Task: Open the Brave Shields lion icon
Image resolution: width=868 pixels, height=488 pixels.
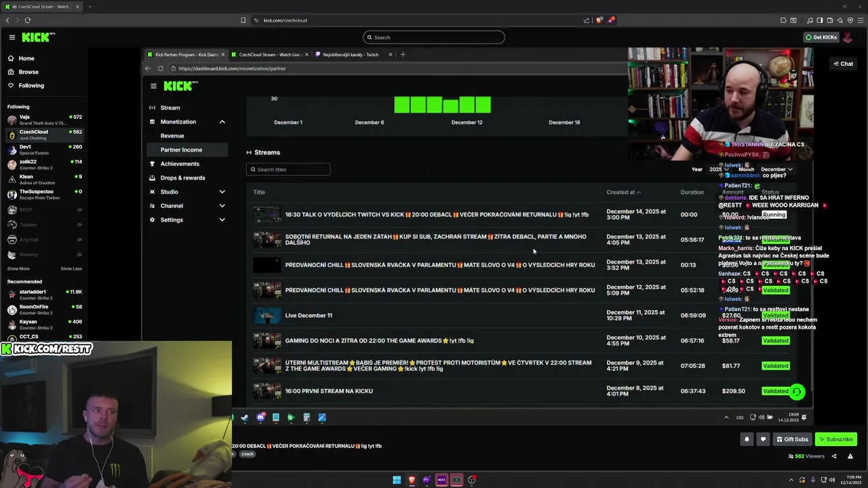Action: point(599,20)
